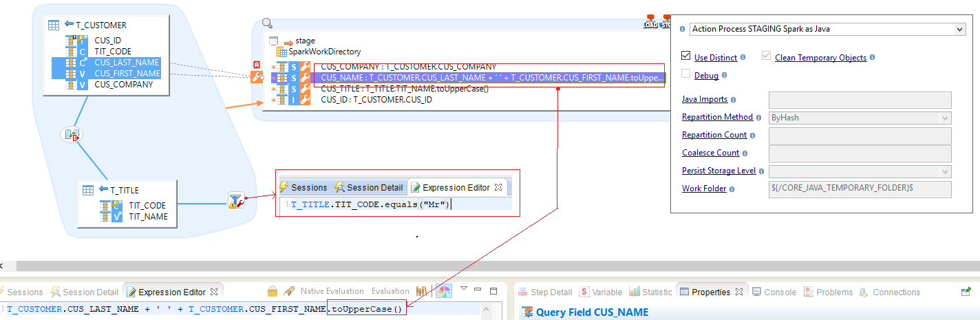Click the filter funnel icon beside T_TITLE
Image resolution: width=980 pixels, height=320 pixels.
tap(235, 200)
